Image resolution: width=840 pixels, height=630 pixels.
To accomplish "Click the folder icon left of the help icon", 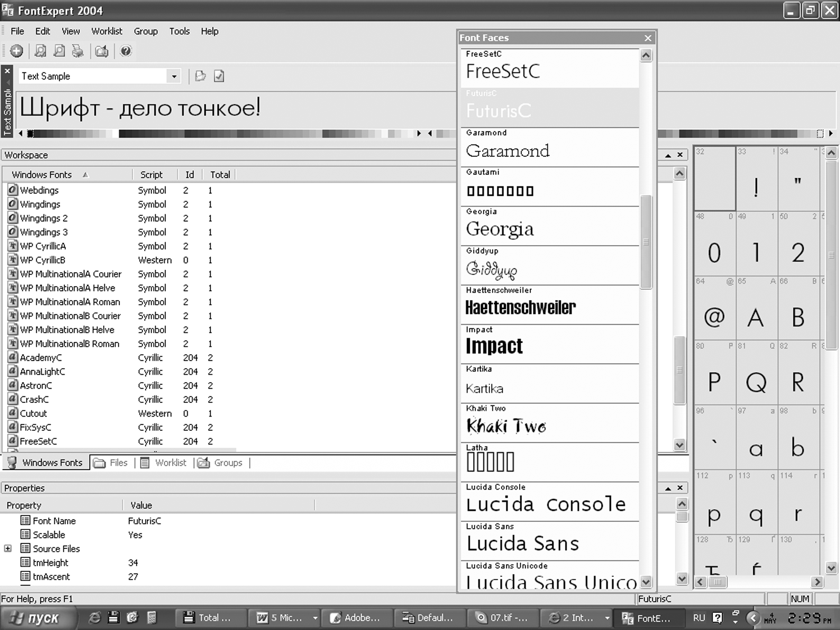I will (x=102, y=51).
